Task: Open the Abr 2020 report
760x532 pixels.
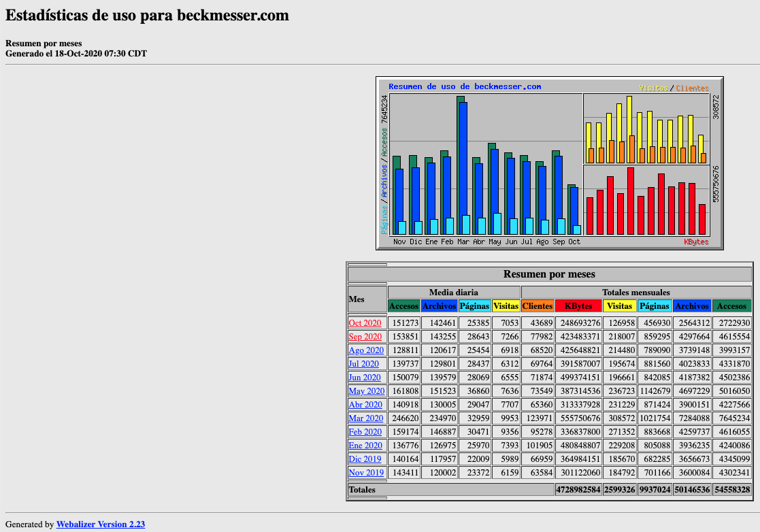Action: tap(364, 404)
